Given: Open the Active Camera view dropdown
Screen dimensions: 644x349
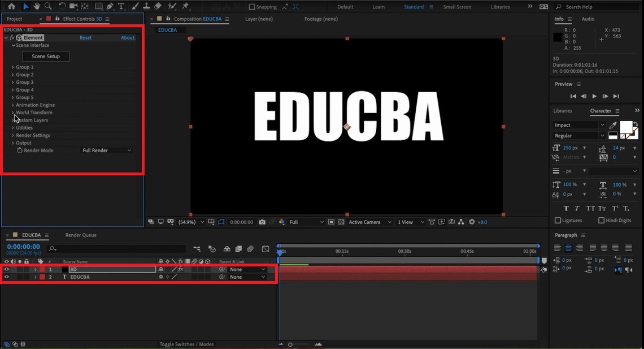Looking at the screenshot, I should point(369,222).
